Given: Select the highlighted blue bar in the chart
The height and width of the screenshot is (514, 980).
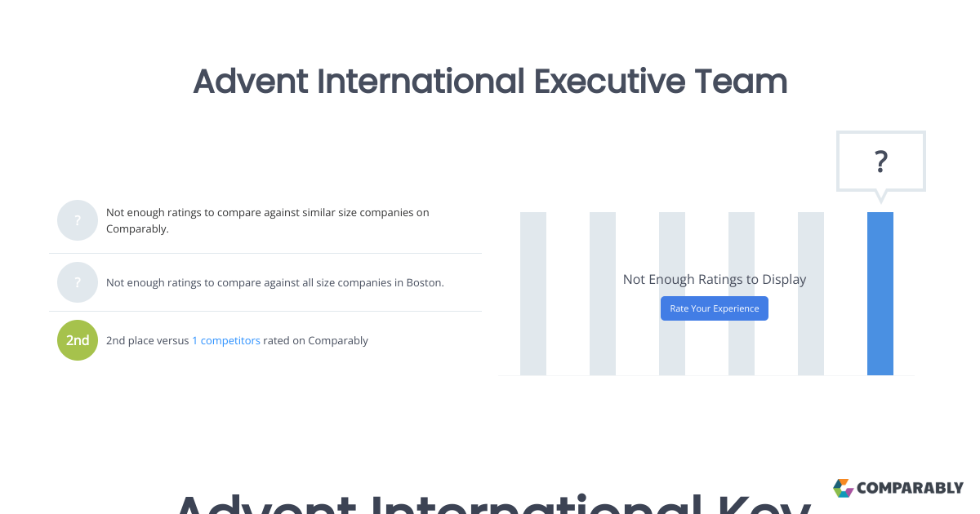Looking at the screenshot, I should (880, 294).
